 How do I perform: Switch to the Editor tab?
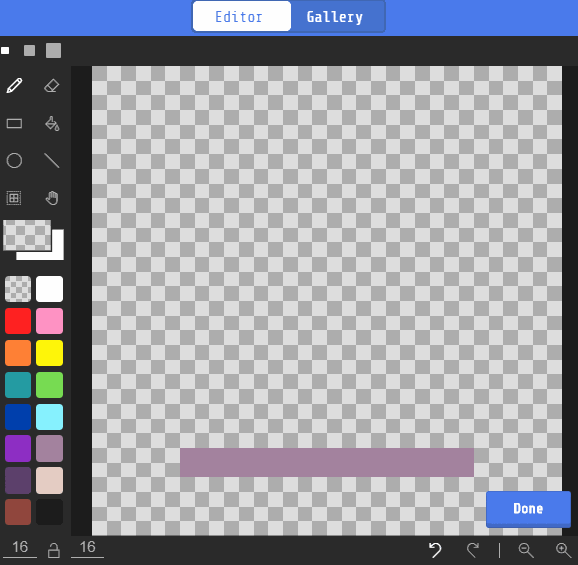[x=239, y=17]
